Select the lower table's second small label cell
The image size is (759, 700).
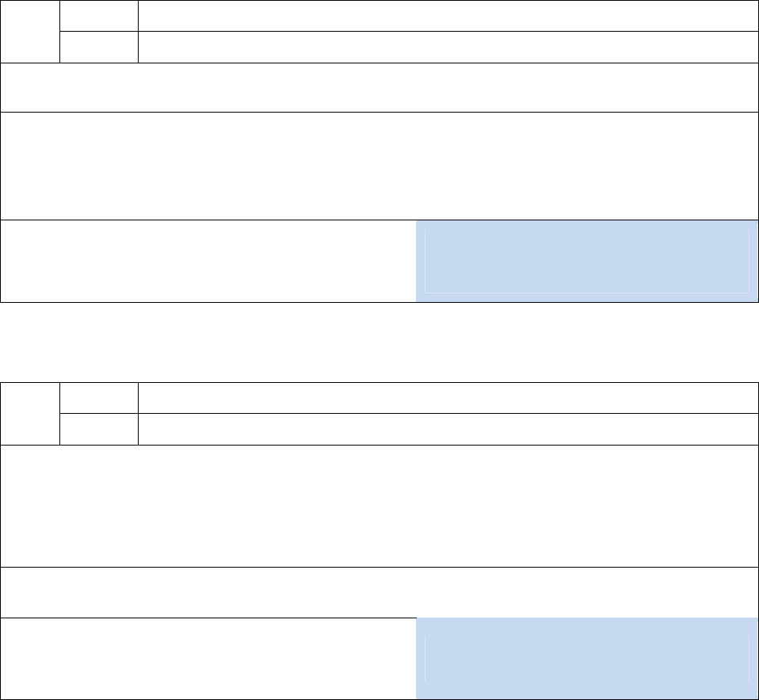click(x=99, y=429)
